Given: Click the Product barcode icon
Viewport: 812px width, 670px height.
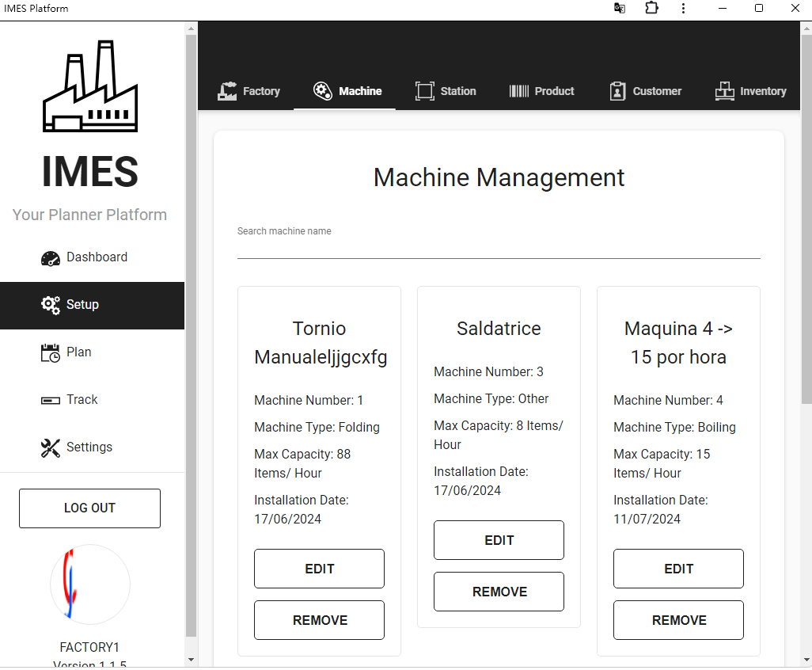Looking at the screenshot, I should pyautogui.click(x=519, y=91).
